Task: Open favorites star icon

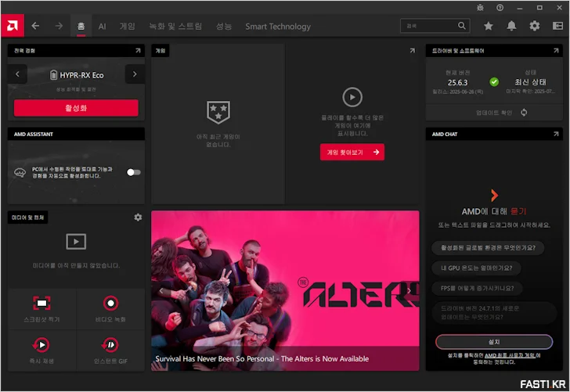Action: point(489,26)
